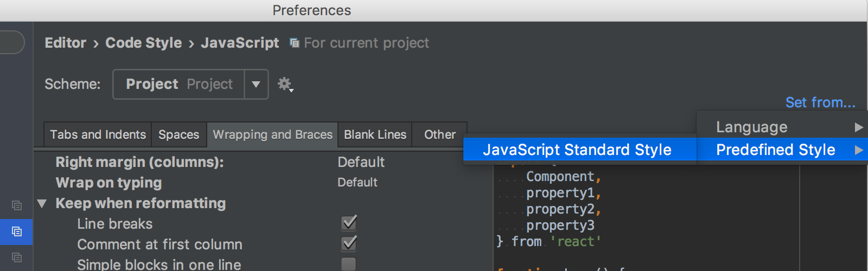This screenshot has width=868, height=271.
Task: Click 'property2,' in the code preview
Action: (x=564, y=209)
